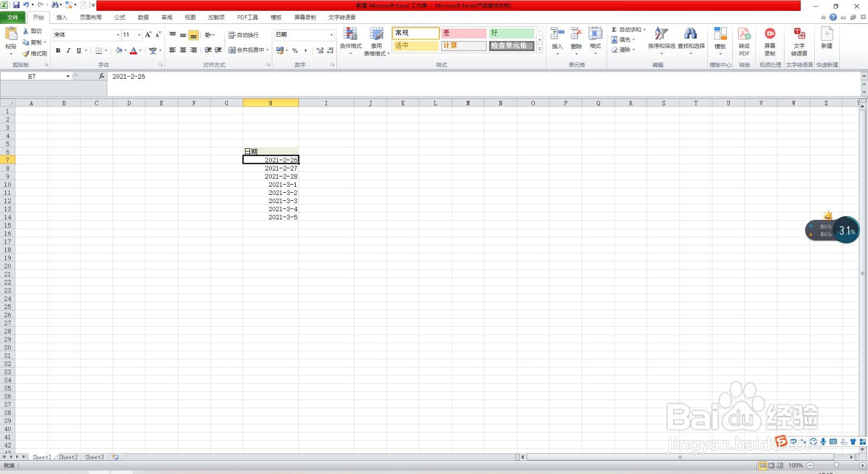Toggle Italic formatting
Viewport: 868px width, 474px height.
[68, 50]
